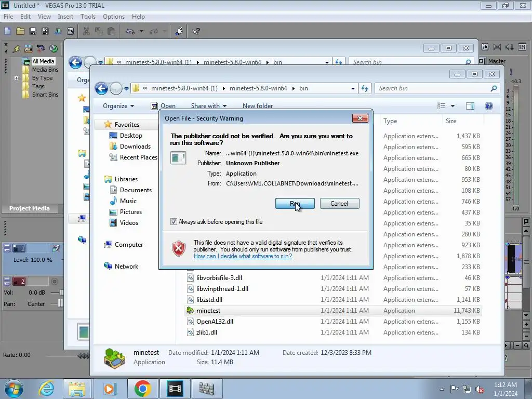Toggle arm for record on audio track 2
The image size is (532, 399).
click(x=54, y=281)
